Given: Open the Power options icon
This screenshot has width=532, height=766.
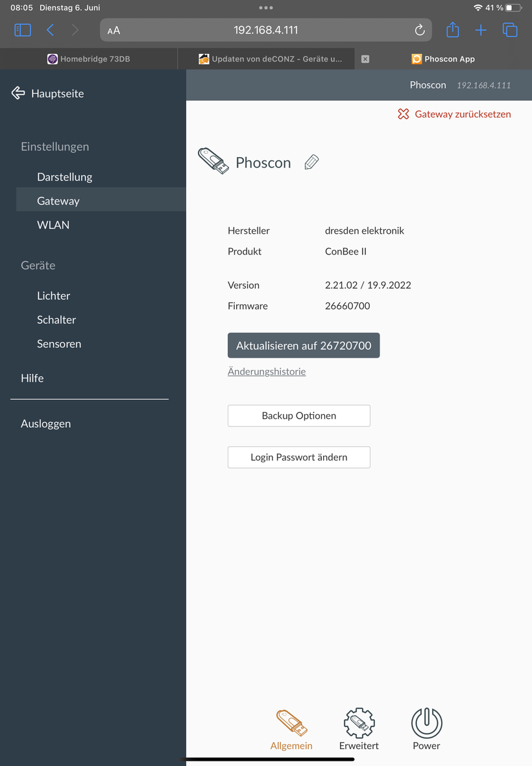Looking at the screenshot, I should pos(426,729).
